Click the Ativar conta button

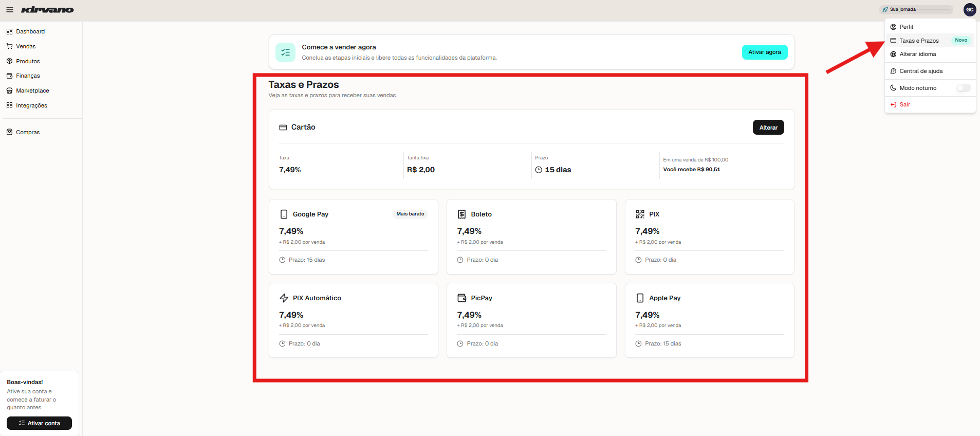pos(39,423)
